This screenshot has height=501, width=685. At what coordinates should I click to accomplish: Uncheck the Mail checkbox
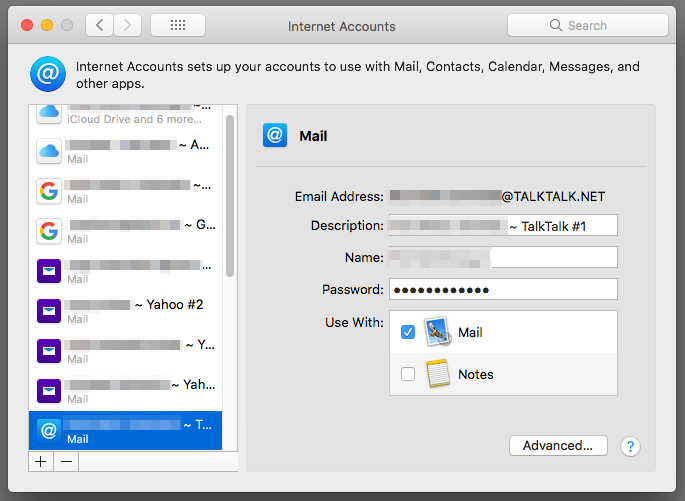point(408,332)
